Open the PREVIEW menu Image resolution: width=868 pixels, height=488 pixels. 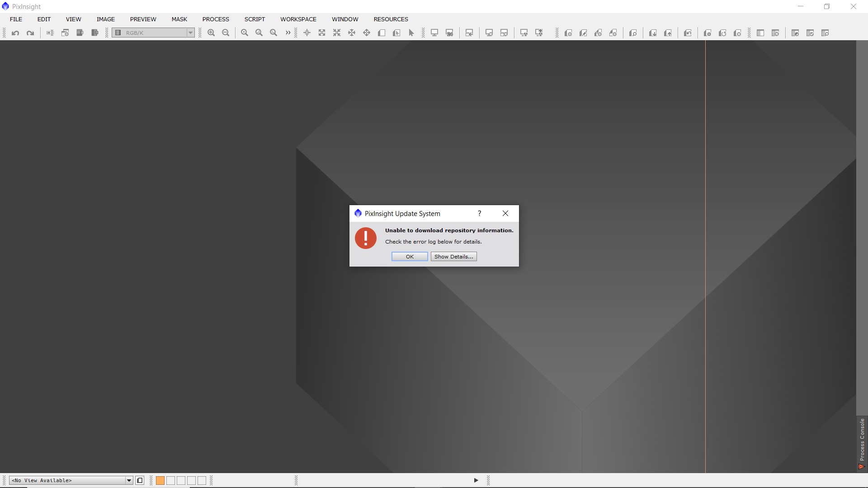143,19
